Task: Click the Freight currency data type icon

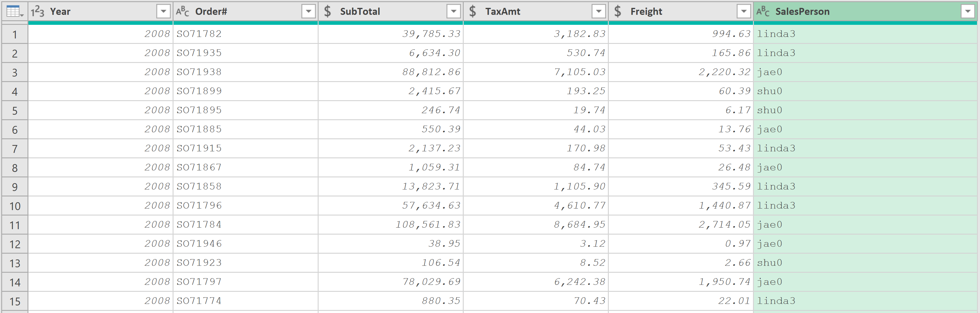Action: pos(618,12)
